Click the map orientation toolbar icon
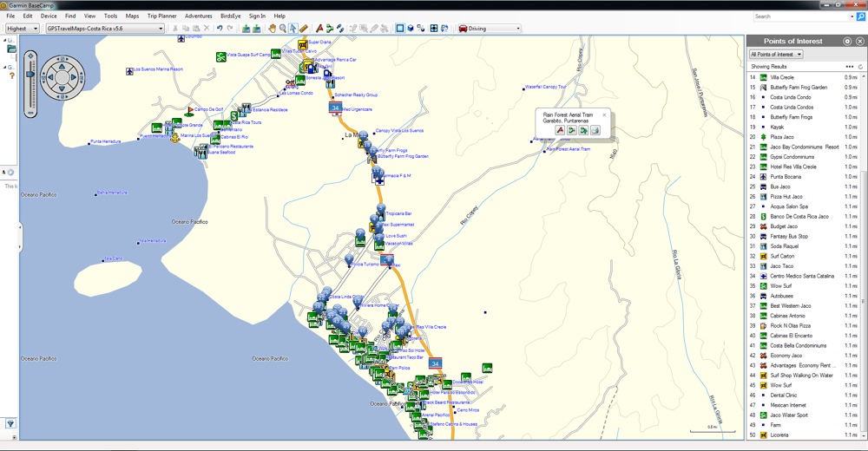 tap(421, 29)
